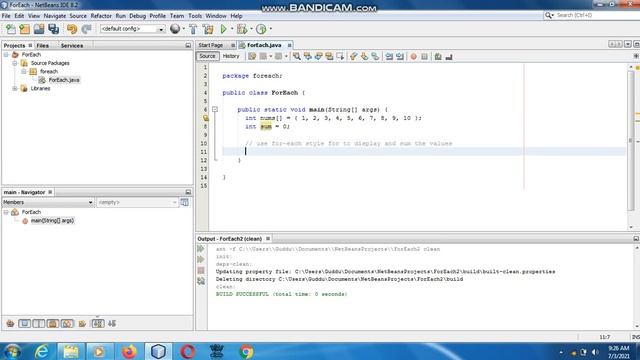Expand the Libraries tree node
The width and height of the screenshot is (640, 360).
click(x=15, y=89)
